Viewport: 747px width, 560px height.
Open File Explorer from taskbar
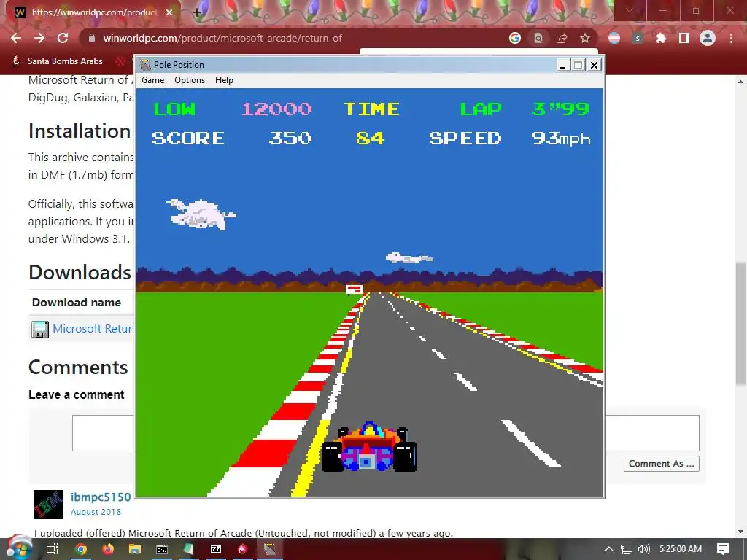135,549
